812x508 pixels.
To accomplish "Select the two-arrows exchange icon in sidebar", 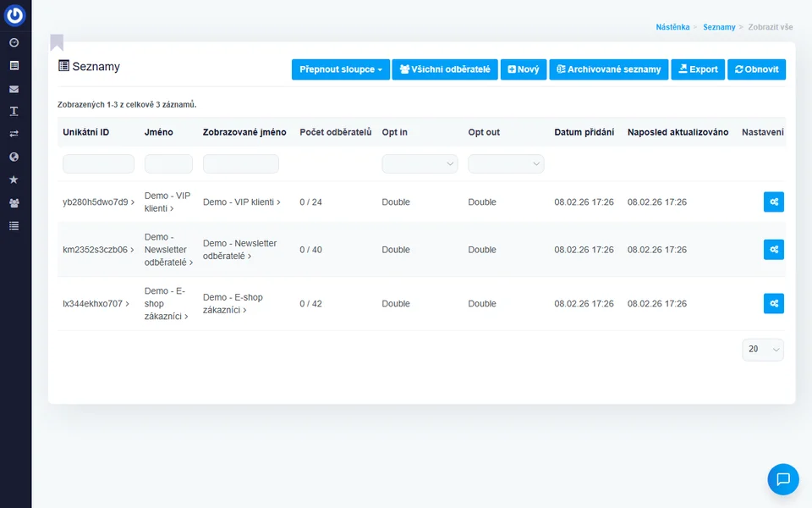I will (14, 134).
